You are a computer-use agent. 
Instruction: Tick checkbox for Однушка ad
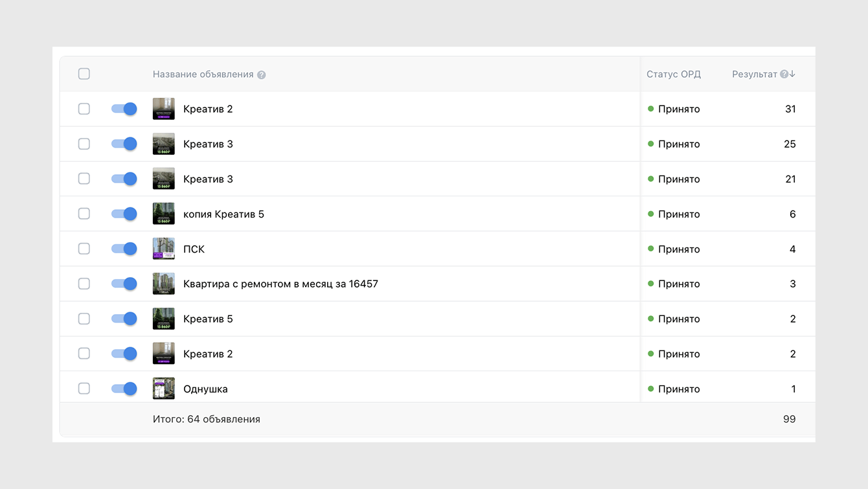[x=84, y=389]
